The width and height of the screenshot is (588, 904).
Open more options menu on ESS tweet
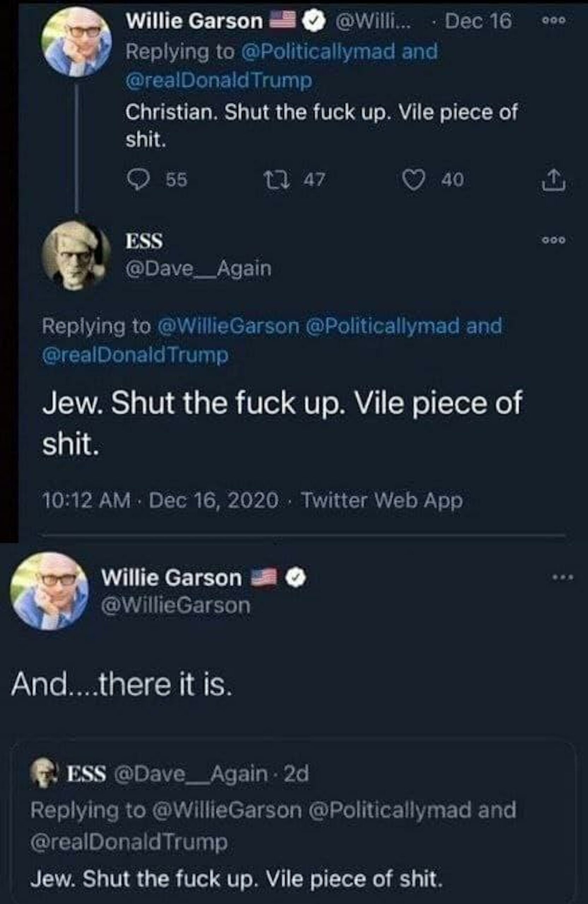553,240
